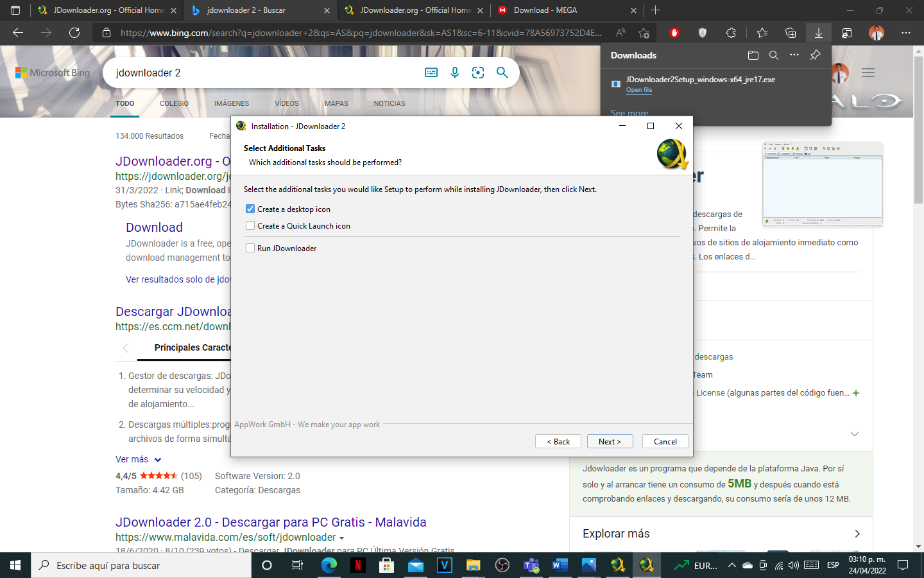Open file link for JDownloader2Setup download
Image resolution: width=924 pixels, height=578 pixels.
639,90
